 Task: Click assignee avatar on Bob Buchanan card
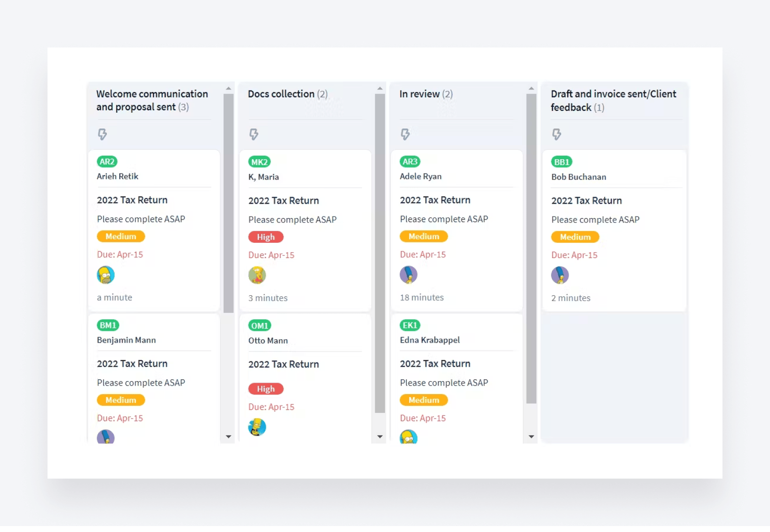pyautogui.click(x=560, y=275)
